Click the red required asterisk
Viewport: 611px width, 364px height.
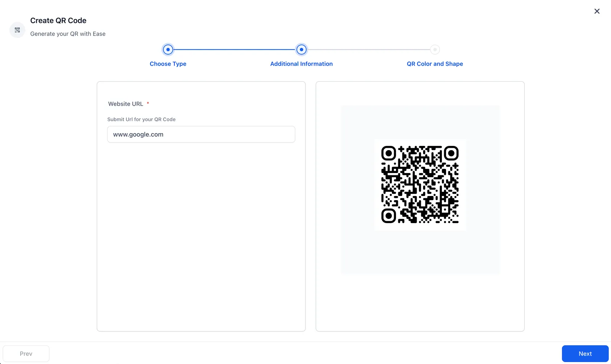(148, 103)
